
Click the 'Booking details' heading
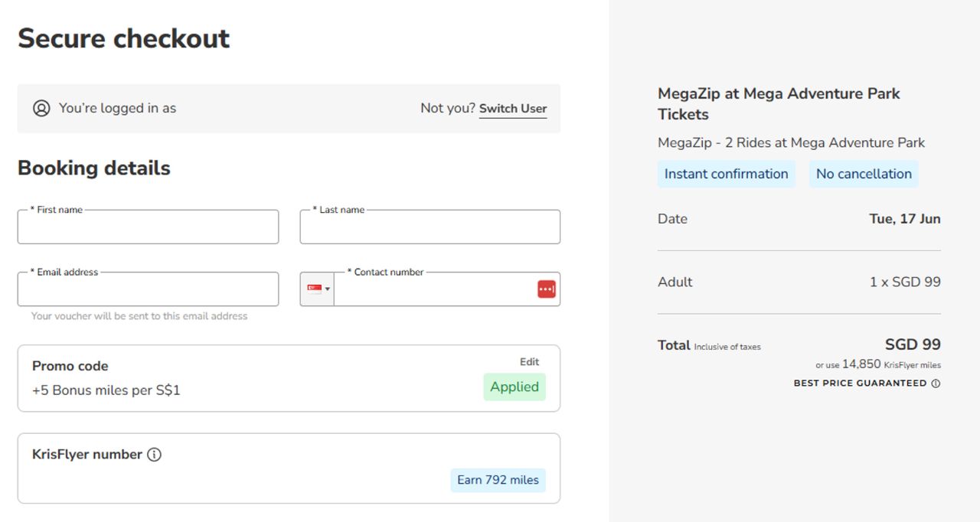click(94, 168)
